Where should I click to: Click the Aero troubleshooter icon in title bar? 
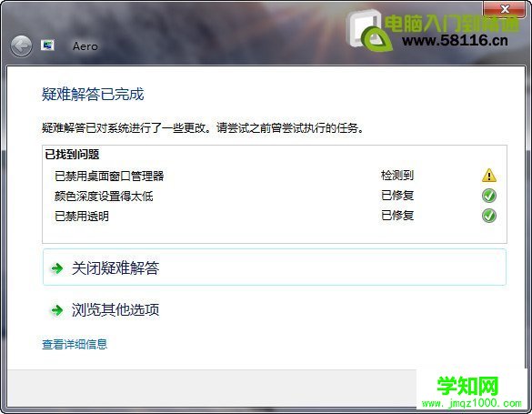pos(47,45)
